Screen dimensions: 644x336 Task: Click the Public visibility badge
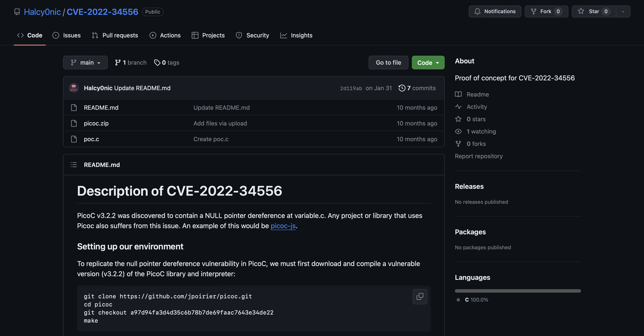pyautogui.click(x=152, y=12)
